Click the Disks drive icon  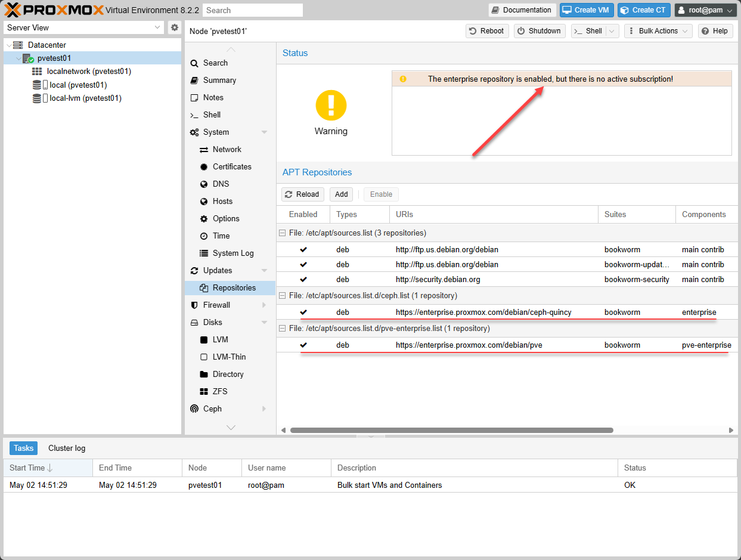[x=194, y=323]
